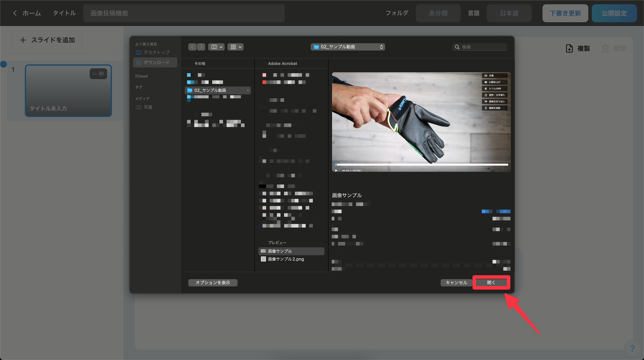Click the 削除 trash icon
The image size is (644, 360).
click(605, 48)
